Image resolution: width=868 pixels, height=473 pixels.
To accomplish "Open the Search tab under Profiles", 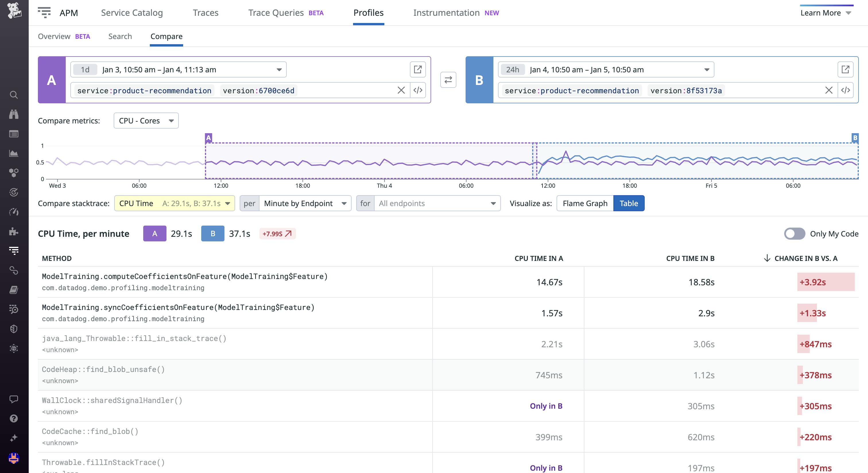I will [x=120, y=36].
